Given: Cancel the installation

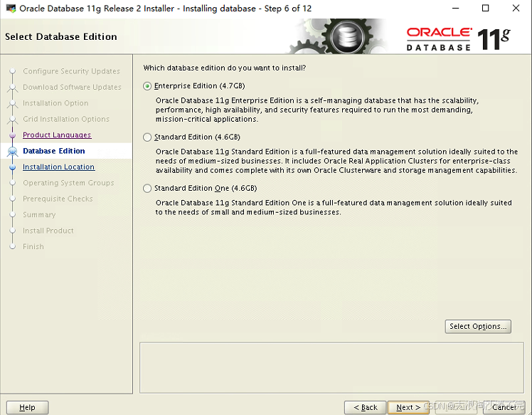Looking at the screenshot, I should (504, 407).
